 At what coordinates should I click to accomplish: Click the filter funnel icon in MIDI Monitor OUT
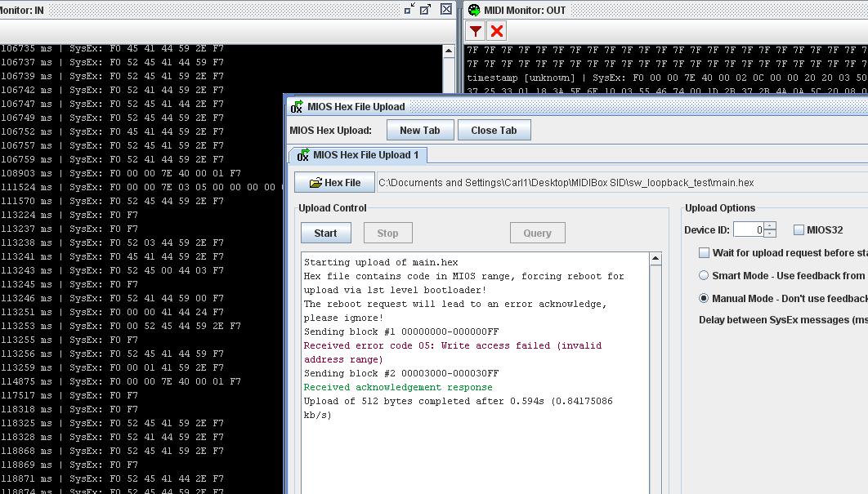coord(476,31)
